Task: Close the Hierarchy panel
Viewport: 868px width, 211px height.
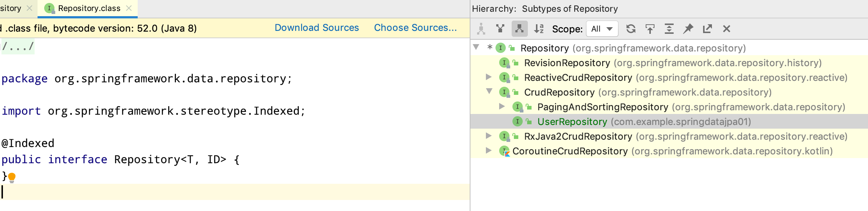Action: (x=726, y=29)
